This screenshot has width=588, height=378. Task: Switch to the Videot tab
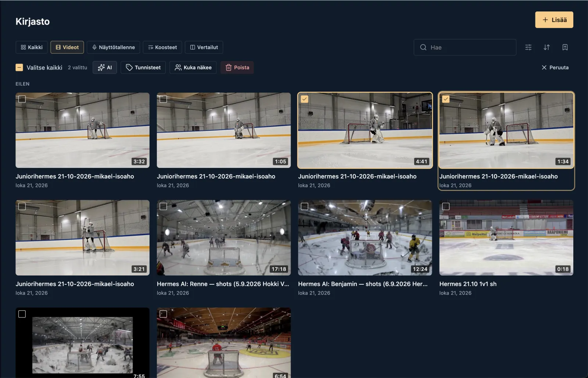pos(67,47)
